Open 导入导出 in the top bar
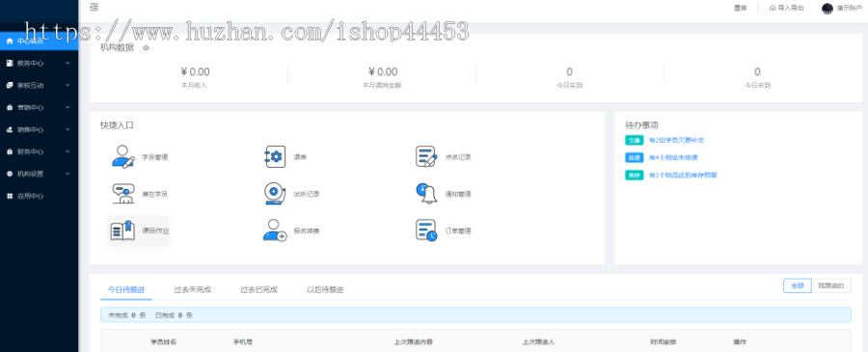The height and width of the screenshot is (352, 868). pos(787,9)
